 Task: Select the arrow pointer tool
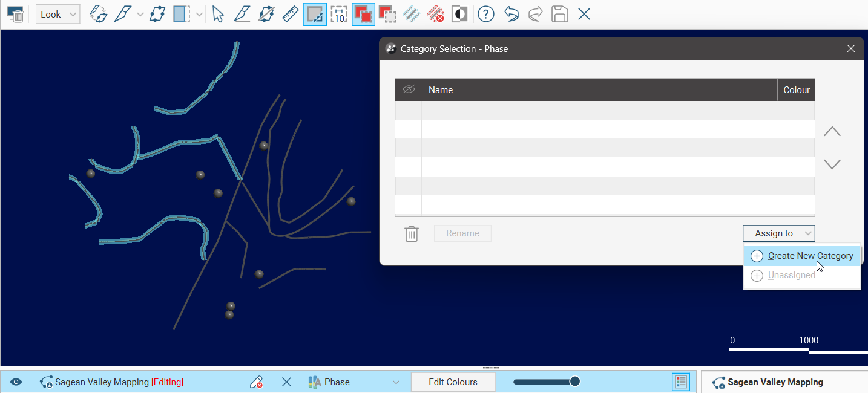coord(218,15)
